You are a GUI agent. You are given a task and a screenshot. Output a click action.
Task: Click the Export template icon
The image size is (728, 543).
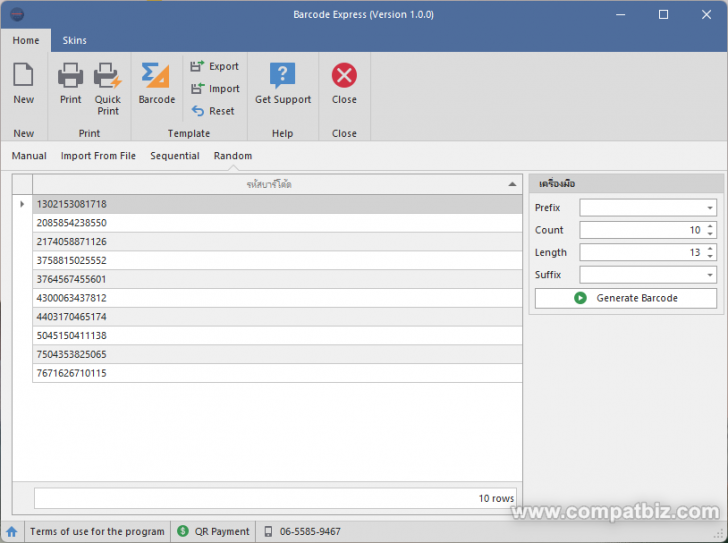[197, 66]
